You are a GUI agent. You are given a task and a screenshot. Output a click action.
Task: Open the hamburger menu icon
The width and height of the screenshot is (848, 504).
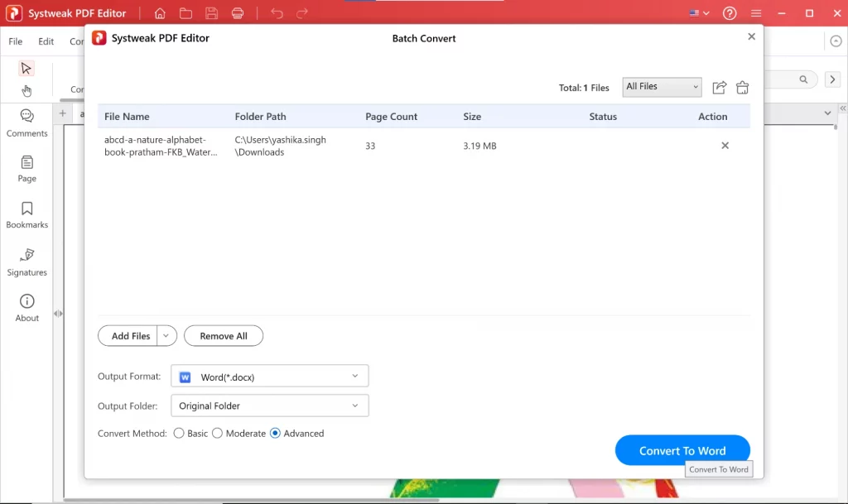[756, 13]
